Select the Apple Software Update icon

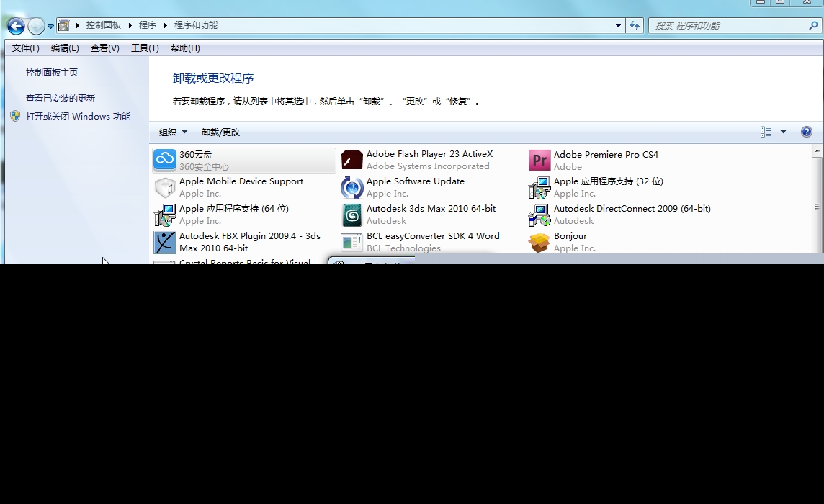coord(352,188)
